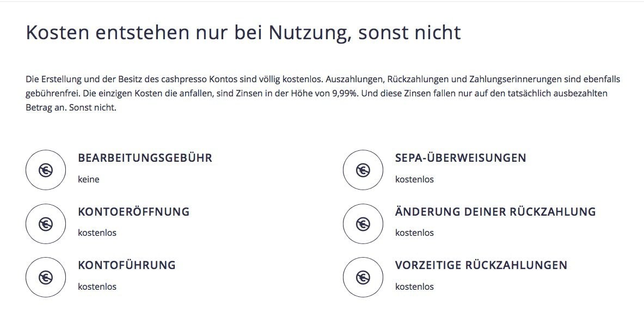Viewport: 644px width, 311px height.
Task: Click 'kostenlos' under Kontoeröffnung
Action: tap(97, 233)
